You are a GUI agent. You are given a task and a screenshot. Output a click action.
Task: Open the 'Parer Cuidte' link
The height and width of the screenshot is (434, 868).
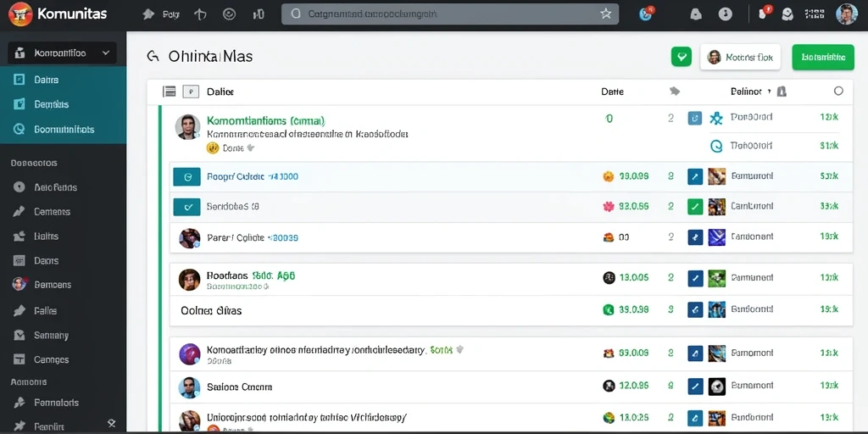click(x=253, y=237)
